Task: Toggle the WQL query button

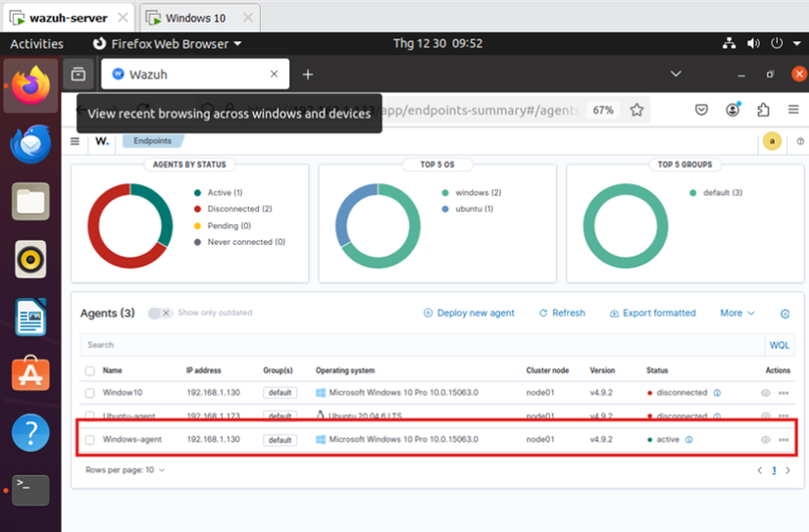Action: [779, 346]
